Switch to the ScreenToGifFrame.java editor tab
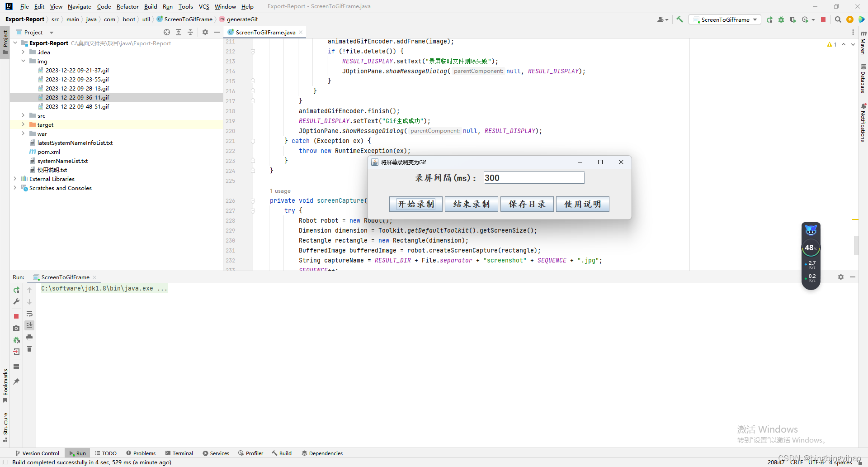This screenshot has width=868, height=467. coord(265,32)
